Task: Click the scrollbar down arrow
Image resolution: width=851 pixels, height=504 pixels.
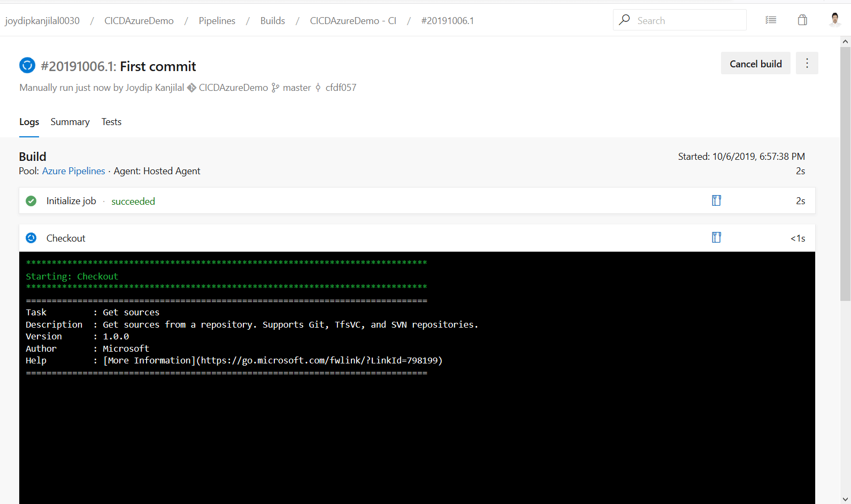Action: point(845,499)
